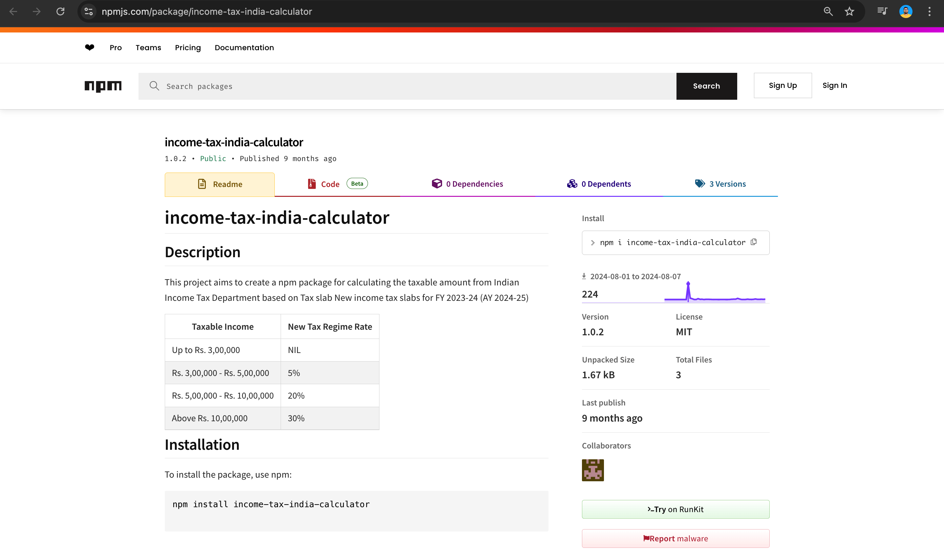Click the Total Files value 3
944x560 pixels.
pos(678,375)
